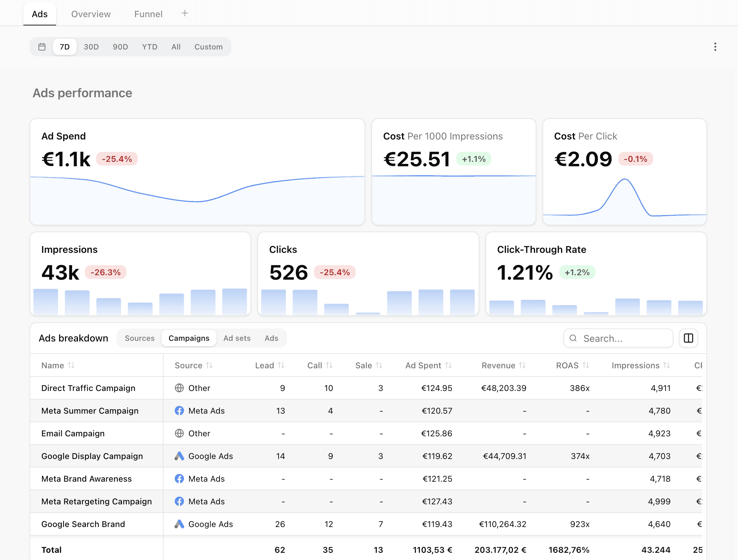738x560 pixels.
Task: Open the three-dot options menu
Action: tap(715, 47)
